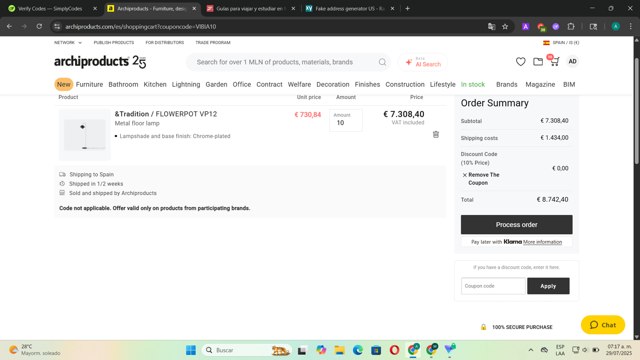Open the Brands menu
The height and width of the screenshot is (360, 640).
[x=507, y=84]
